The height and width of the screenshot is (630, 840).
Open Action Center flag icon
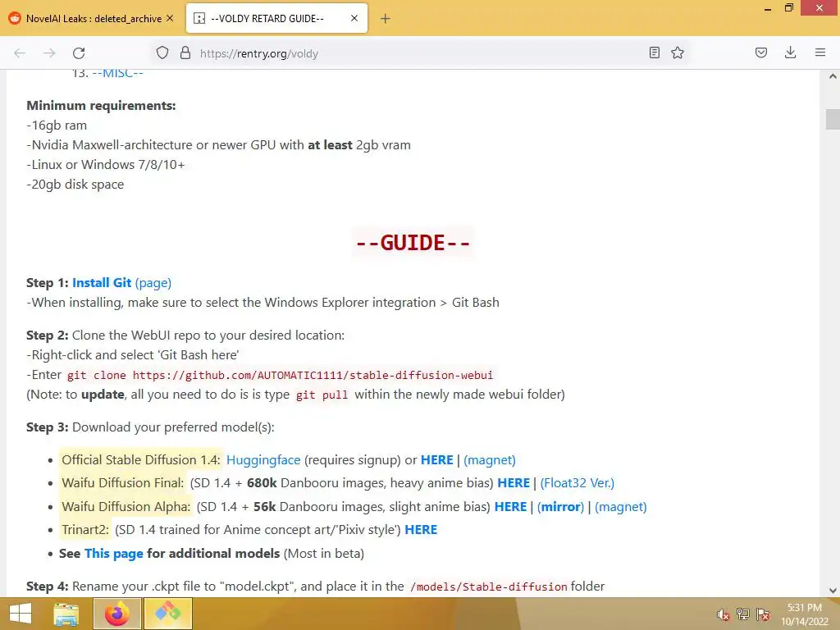coord(763,614)
